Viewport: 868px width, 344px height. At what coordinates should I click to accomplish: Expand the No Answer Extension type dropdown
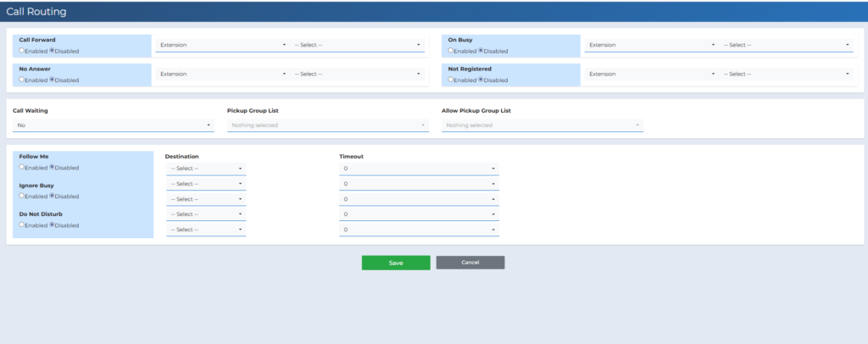(x=223, y=75)
